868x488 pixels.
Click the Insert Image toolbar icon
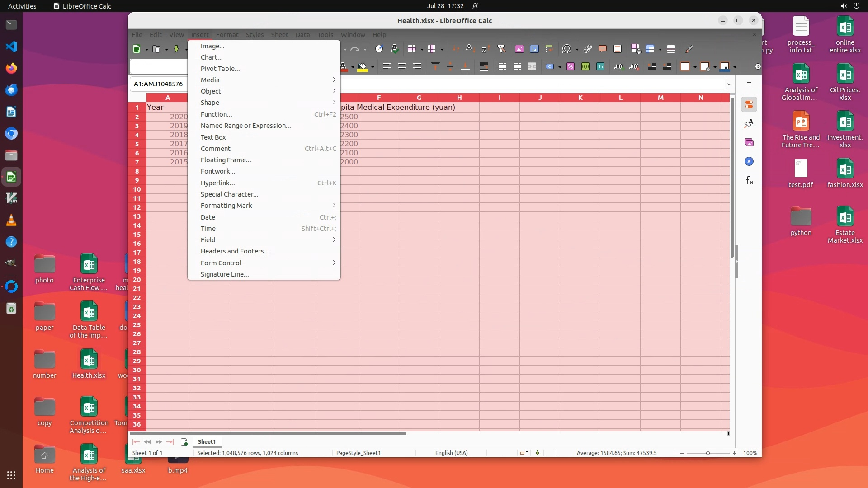519,49
